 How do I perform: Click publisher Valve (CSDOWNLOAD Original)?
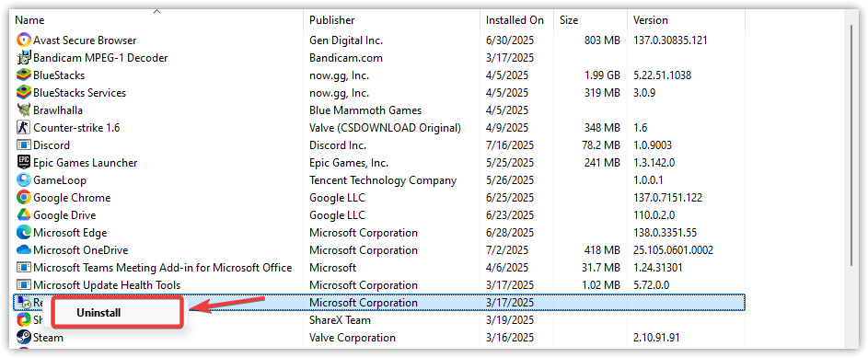click(386, 128)
